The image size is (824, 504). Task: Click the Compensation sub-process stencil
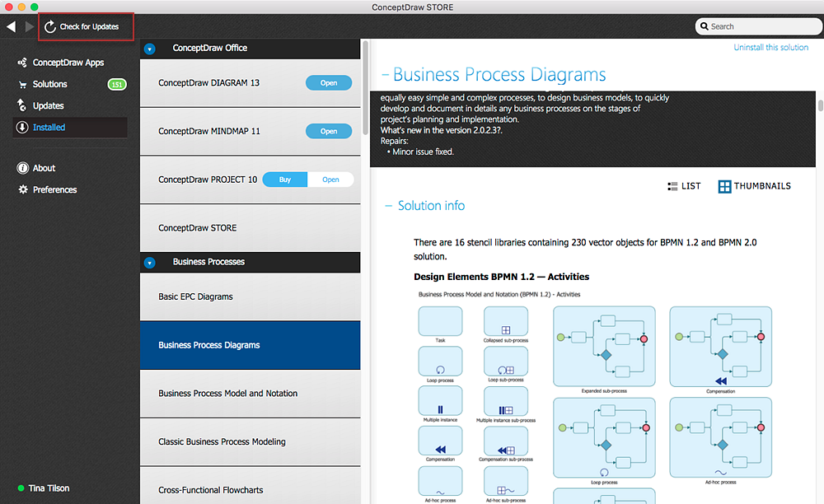[506, 441]
